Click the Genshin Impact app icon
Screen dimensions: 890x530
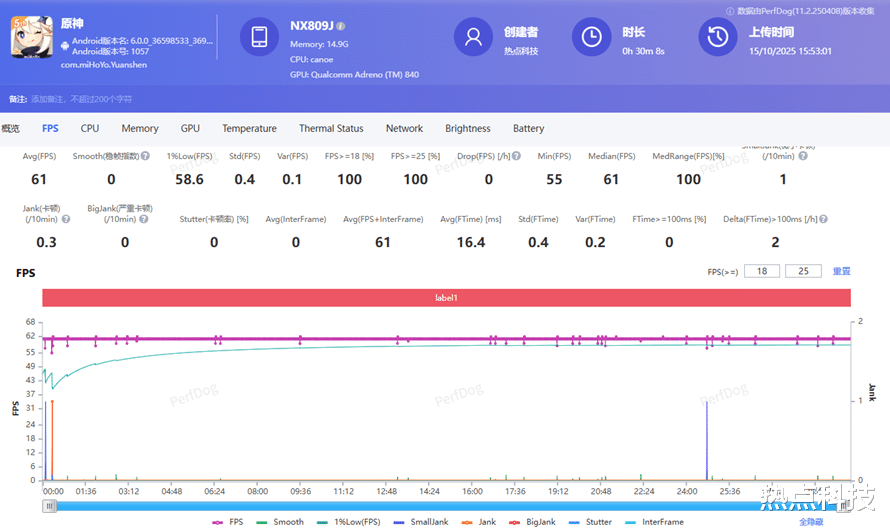pos(31,38)
